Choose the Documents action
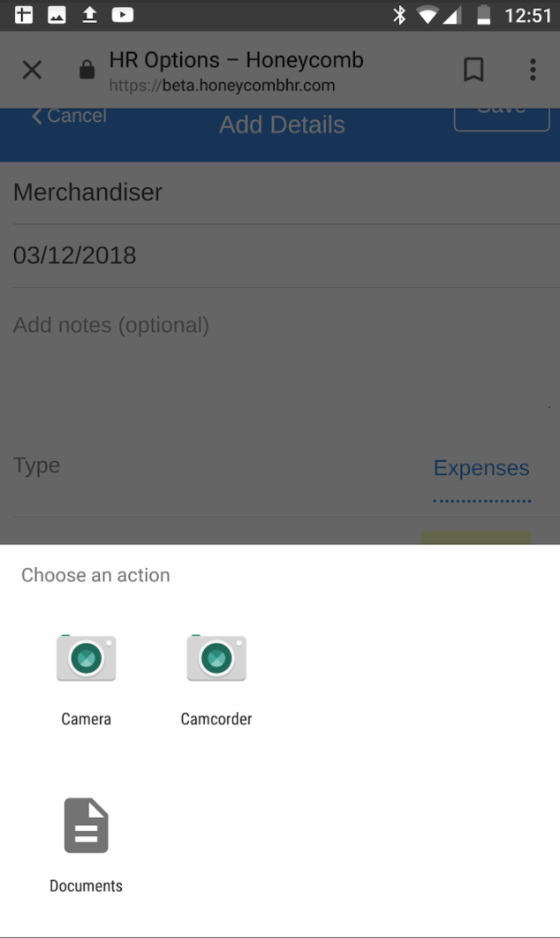The image size is (560, 938). (x=86, y=839)
